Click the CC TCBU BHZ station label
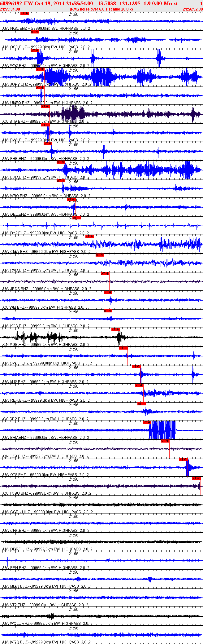 point(16,493)
